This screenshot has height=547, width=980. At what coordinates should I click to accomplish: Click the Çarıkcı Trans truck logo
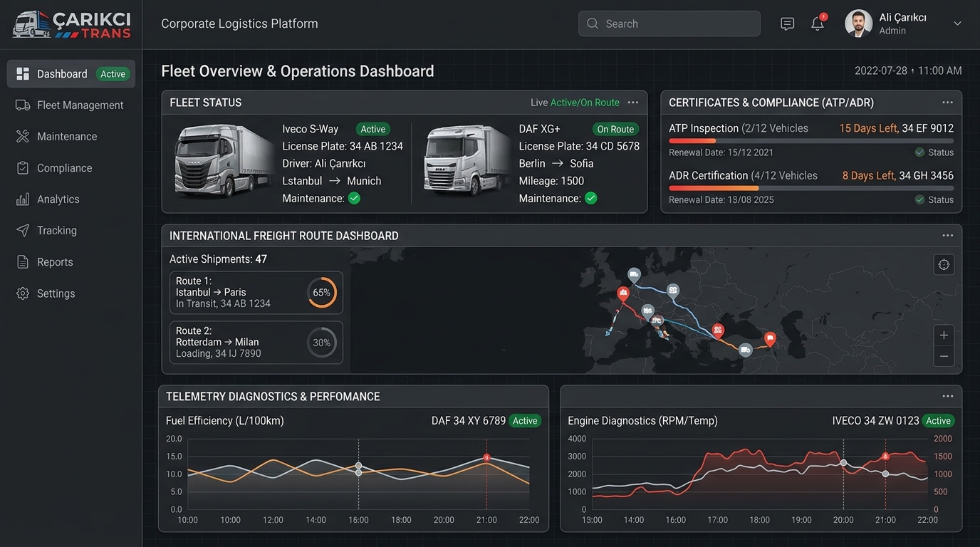pos(72,24)
